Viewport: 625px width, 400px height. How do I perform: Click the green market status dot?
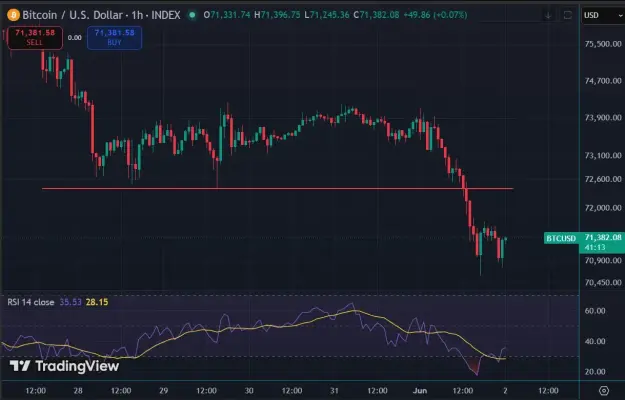193,16
